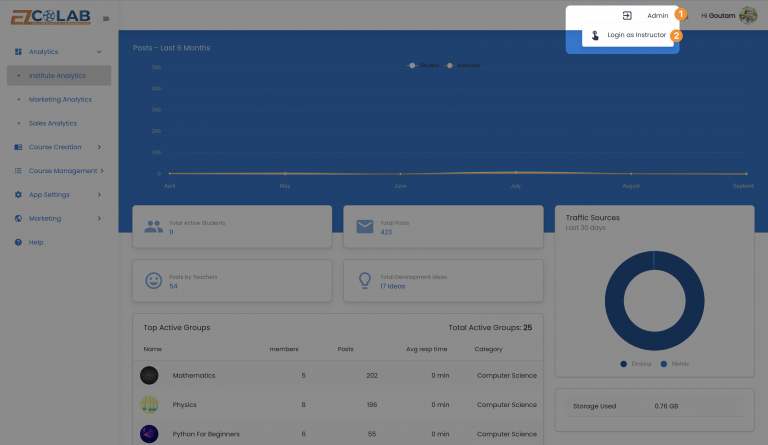The image size is (768, 445).
Task: Click the Physics group avatar
Action: 149,404
